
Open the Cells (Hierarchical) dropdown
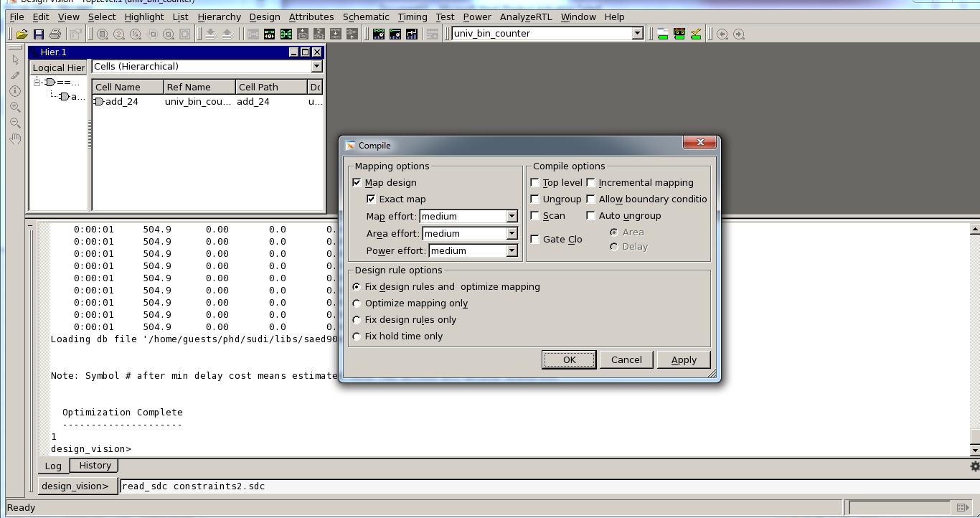tap(316, 66)
